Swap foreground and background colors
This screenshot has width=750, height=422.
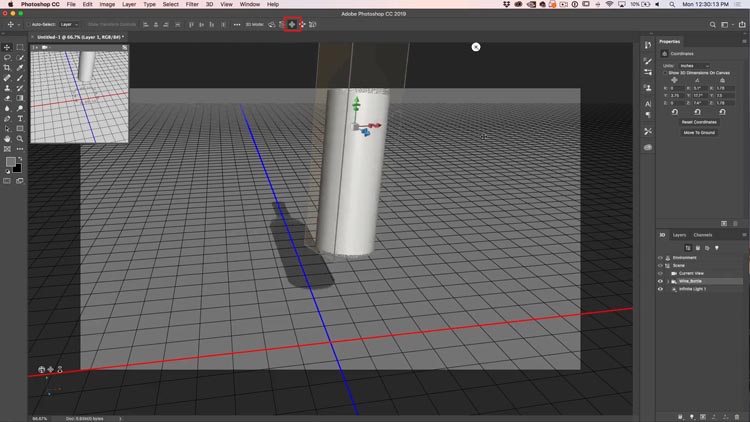coord(20,159)
